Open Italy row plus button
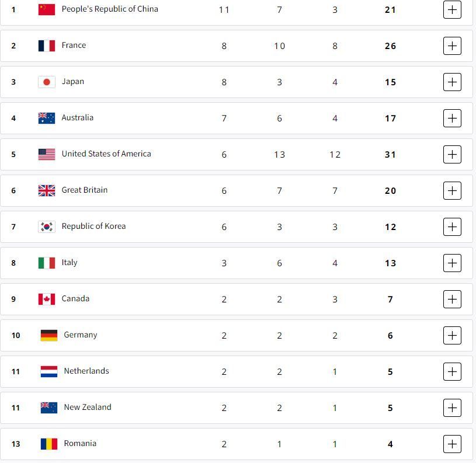 (452, 263)
